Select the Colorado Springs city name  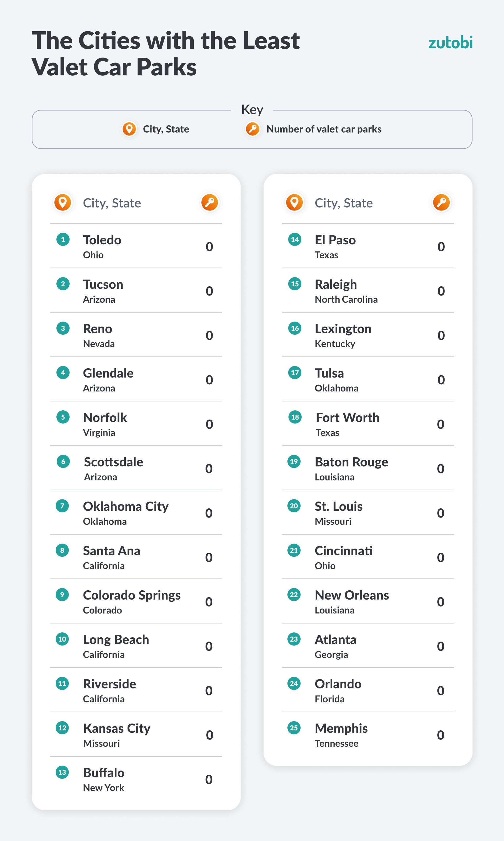[x=132, y=595]
